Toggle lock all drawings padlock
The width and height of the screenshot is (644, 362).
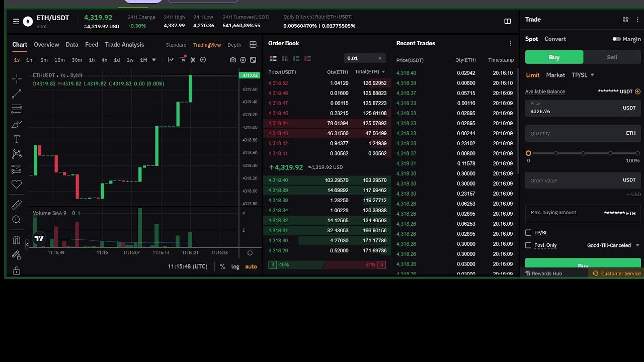pos(17,270)
